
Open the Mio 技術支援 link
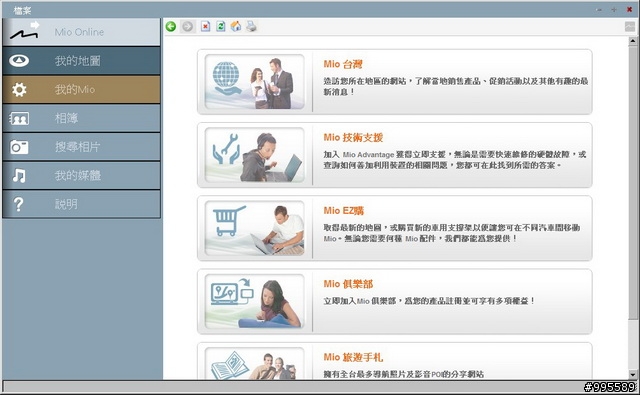click(x=353, y=138)
